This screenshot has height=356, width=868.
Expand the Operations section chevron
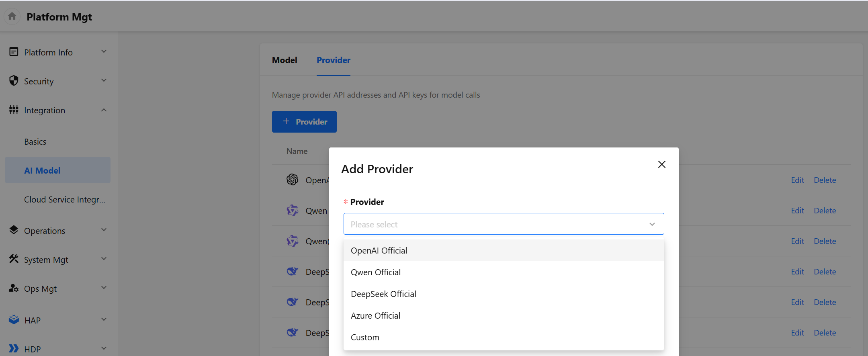click(x=104, y=230)
